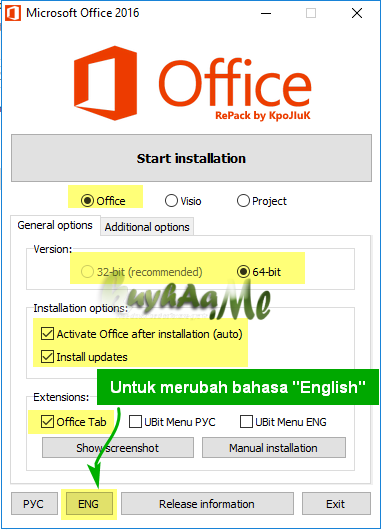
Task: Click the Exit button
Action: click(x=336, y=504)
